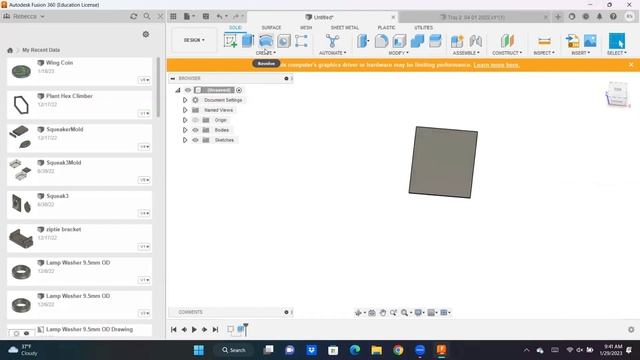Viewport: 640px width, 360px height.
Task: Click the Automate branch icon
Action: click(332, 41)
